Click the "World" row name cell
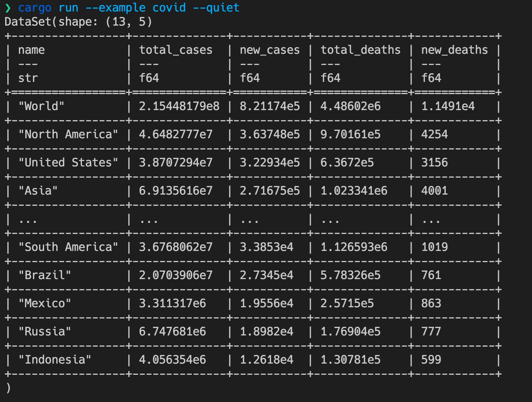The image size is (532, 402). (x=41, y=106)
